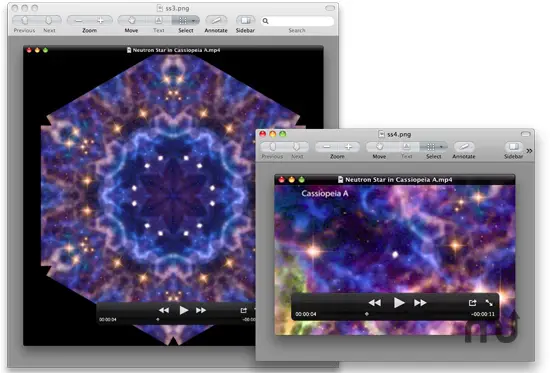Screen dimensions: 550x373
Task: Click the Next arrow in the ss3.png toolbar
Action: [49, 21]
